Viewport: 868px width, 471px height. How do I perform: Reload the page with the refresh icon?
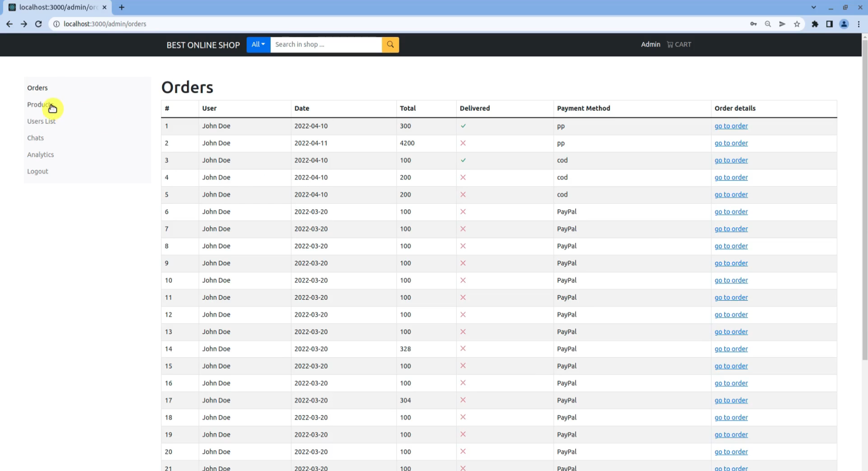point(38,23)
